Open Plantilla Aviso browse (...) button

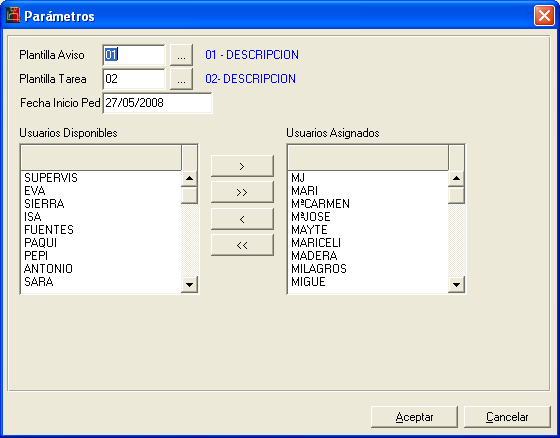(181, 55)
